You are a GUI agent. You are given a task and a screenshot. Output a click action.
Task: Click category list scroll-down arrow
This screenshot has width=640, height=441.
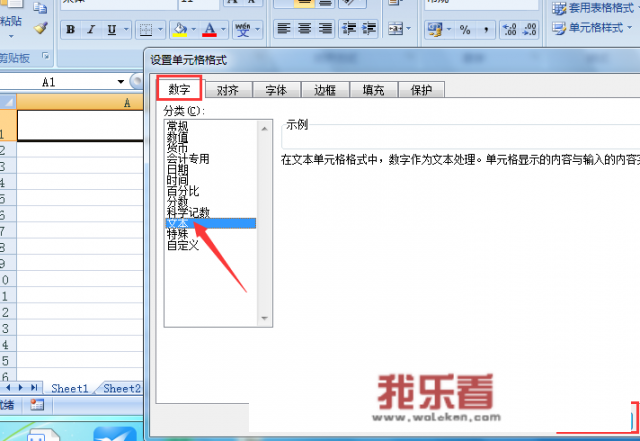pyautogui.click(x=264, y=318)
